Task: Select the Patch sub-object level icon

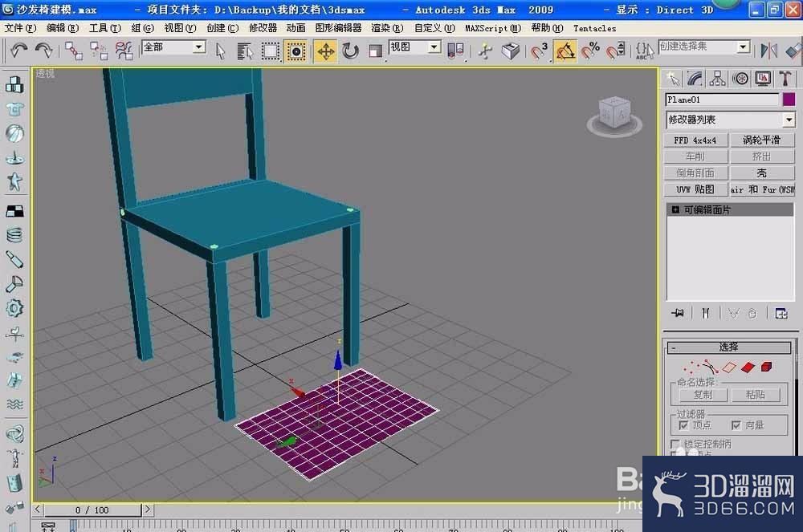Action: click(x=748, y=368)
